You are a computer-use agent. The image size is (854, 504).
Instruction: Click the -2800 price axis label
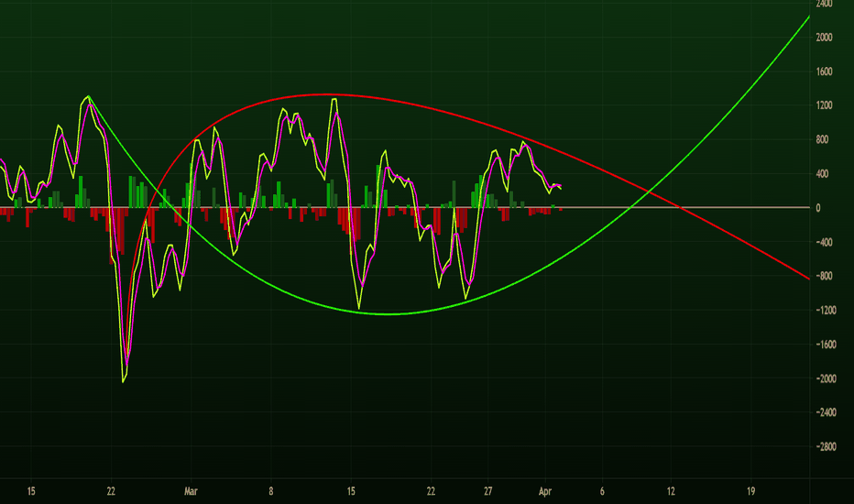pos(826,447)
